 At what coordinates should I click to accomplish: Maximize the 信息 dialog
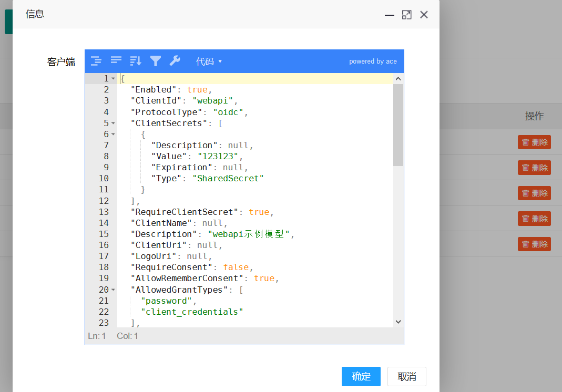pyautogui.click(x=406, y=15)
